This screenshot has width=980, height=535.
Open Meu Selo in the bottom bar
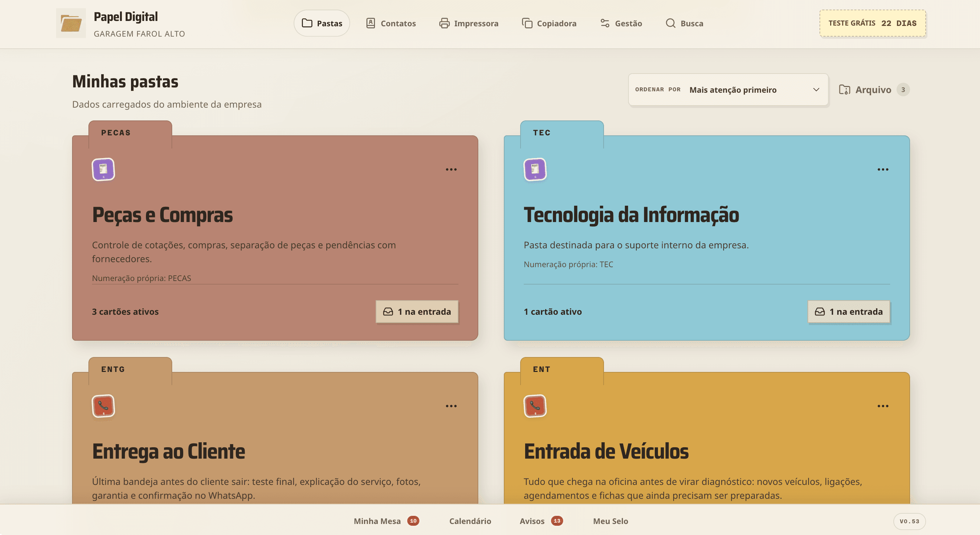[x=611, y=521]
